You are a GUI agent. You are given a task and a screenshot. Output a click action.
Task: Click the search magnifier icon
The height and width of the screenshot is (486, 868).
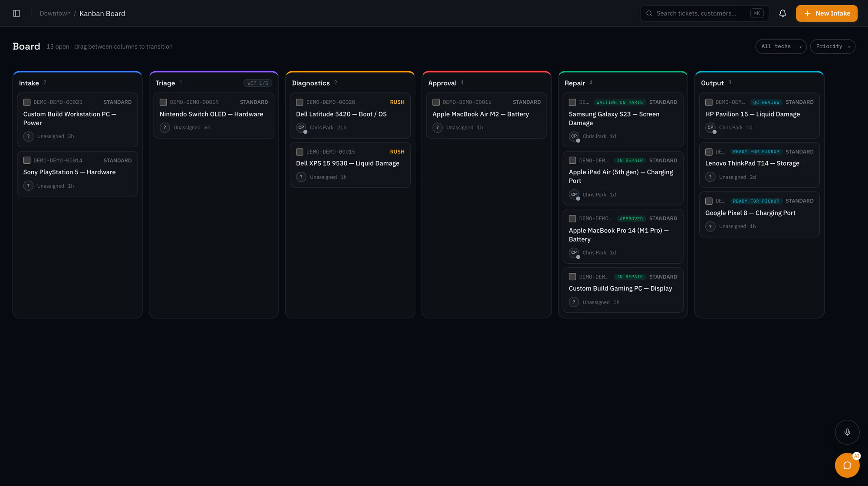(649, 13)
